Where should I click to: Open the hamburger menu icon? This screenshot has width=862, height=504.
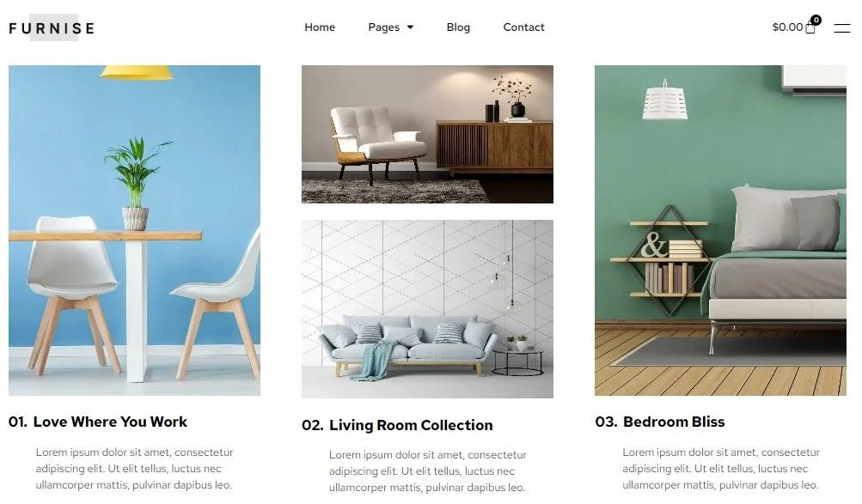point(841,28)
